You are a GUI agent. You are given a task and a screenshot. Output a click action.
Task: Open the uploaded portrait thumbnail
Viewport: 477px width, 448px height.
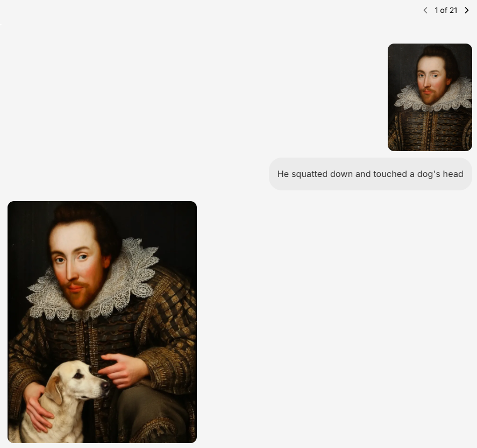coord(430,97)
